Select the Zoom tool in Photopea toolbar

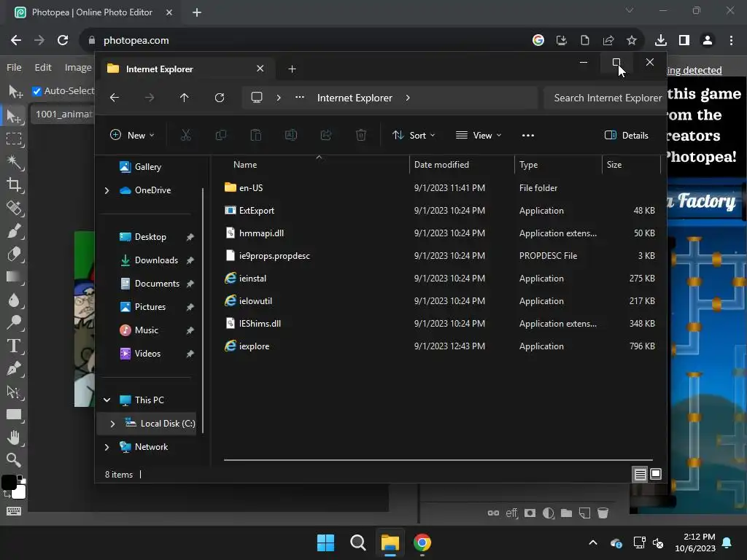pos(15,459)
